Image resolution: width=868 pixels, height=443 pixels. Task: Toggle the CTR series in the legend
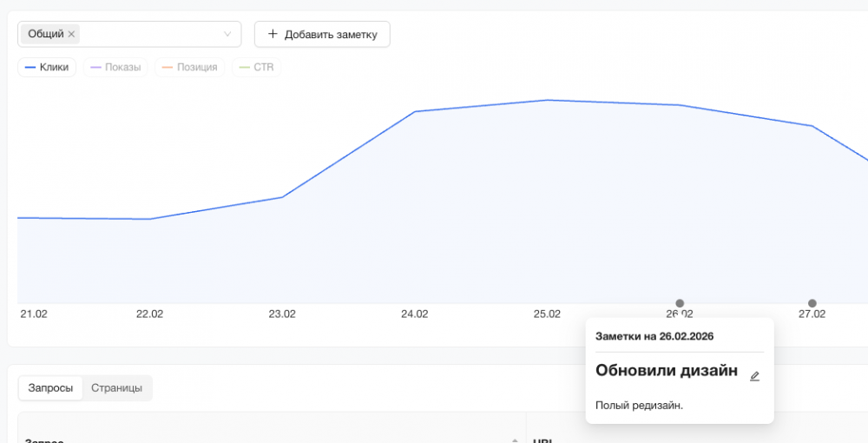(256, 67)
